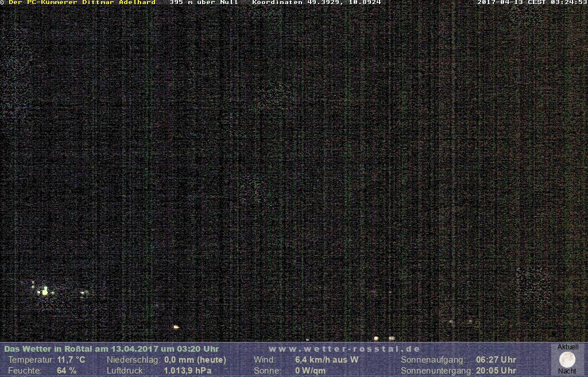The width and height of the screenshot is (588, 377).
Task: Click the Luftdruck value 1.013,9 hPa
Action: tap(188, 371)
